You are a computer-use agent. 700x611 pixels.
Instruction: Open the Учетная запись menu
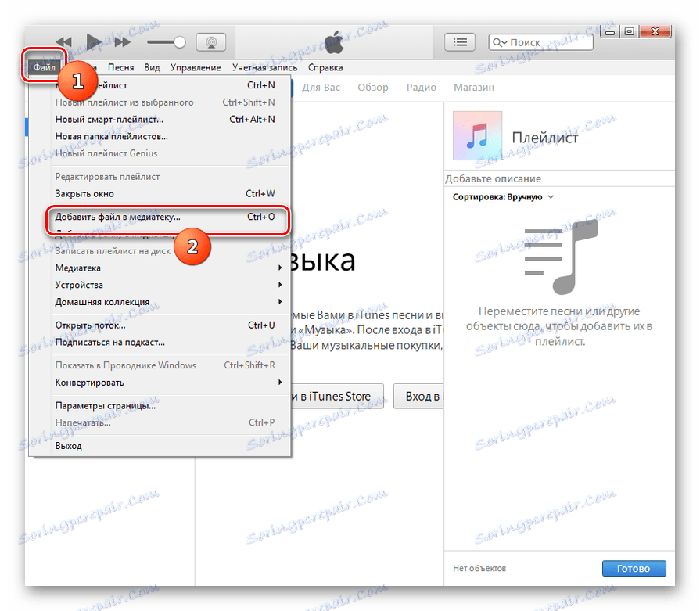(x=264, y=67)
